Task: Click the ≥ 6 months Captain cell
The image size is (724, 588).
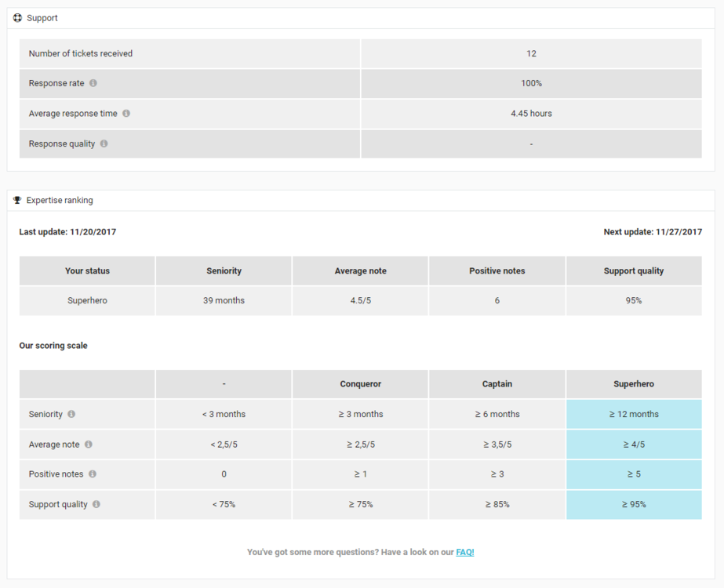Action: (x=497, y=414)
